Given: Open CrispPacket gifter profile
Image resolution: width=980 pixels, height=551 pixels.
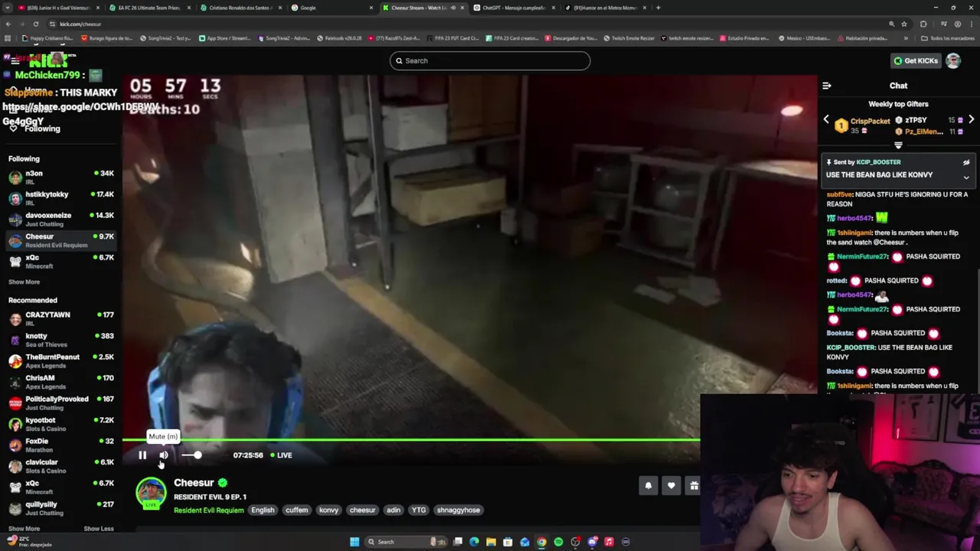Looking at the screenshot, I should [871, 121].
